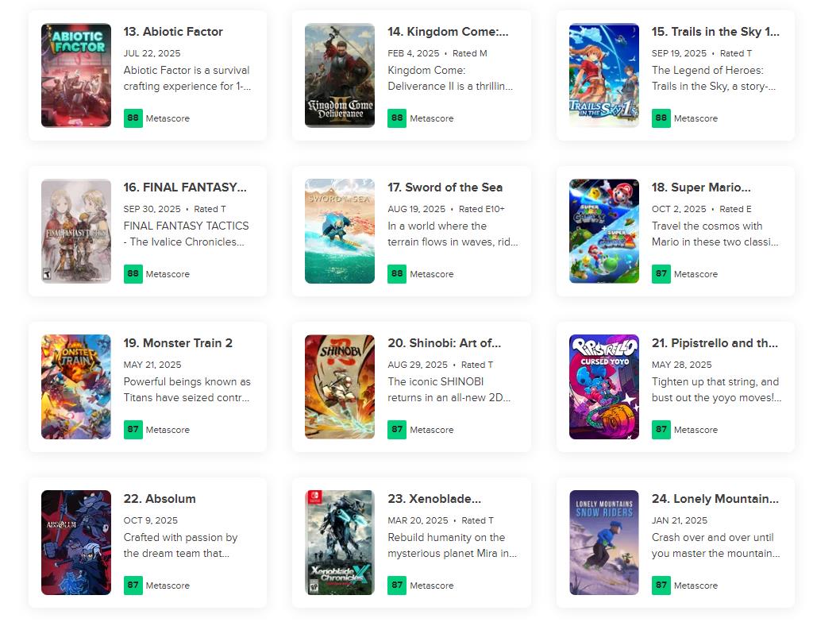Click the Pipistrello Cursed Yoyo cover art

(x=604, y=387)
